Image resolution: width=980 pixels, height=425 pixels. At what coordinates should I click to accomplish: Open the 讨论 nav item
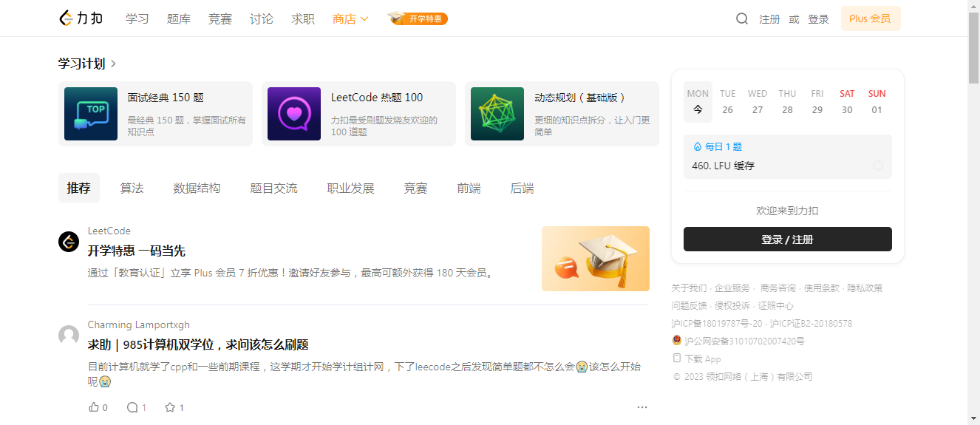pyautogui.click(x=262, y=18)
